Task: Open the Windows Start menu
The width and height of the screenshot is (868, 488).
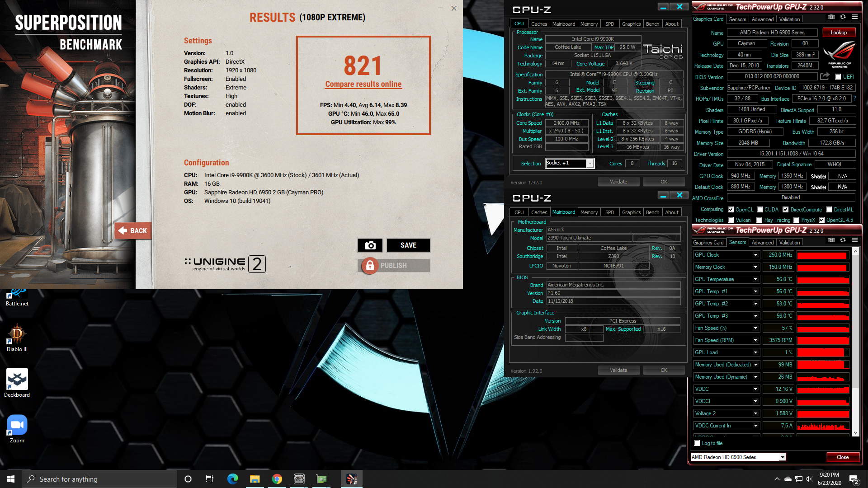Action: pos(11,479)
